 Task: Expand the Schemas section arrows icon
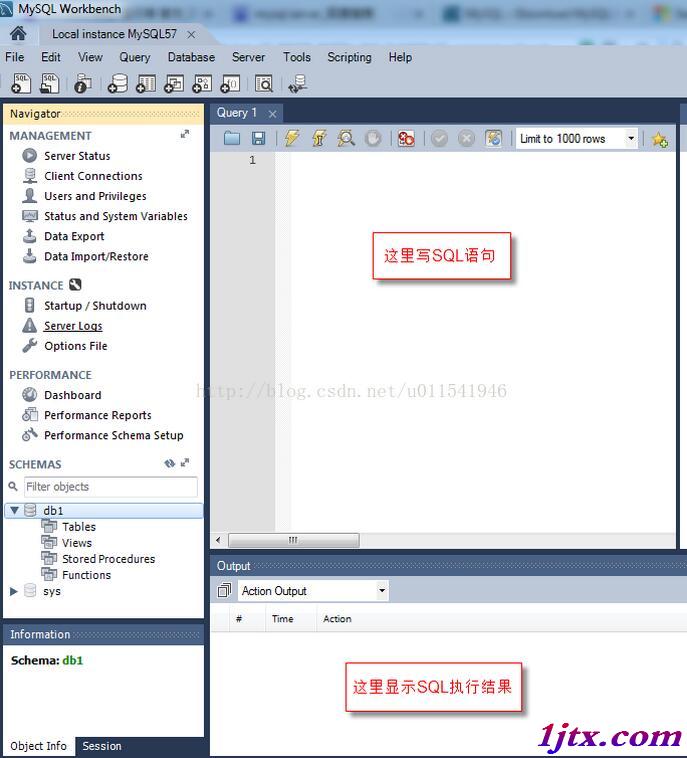point(185,463)
